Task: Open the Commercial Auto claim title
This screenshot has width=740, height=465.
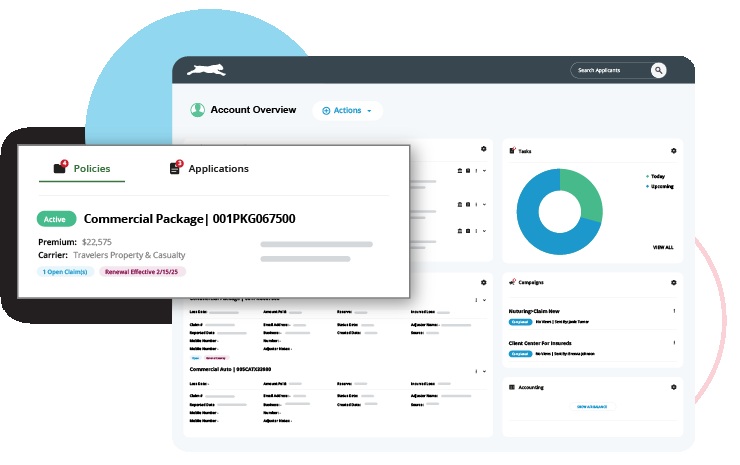Action: (230, 369)
